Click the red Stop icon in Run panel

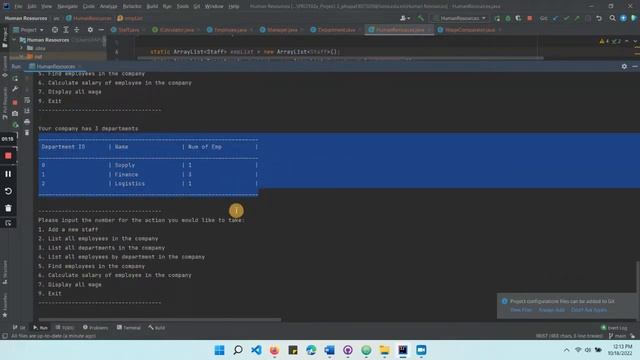pos(15,102)
